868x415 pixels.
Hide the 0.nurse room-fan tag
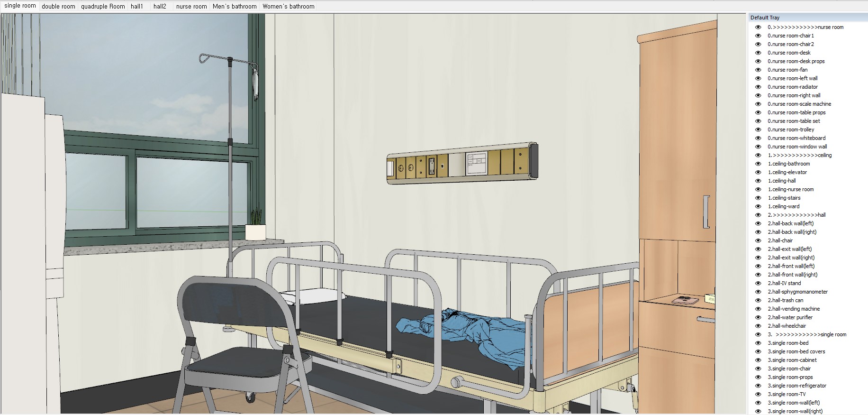[x=758, y=70]
